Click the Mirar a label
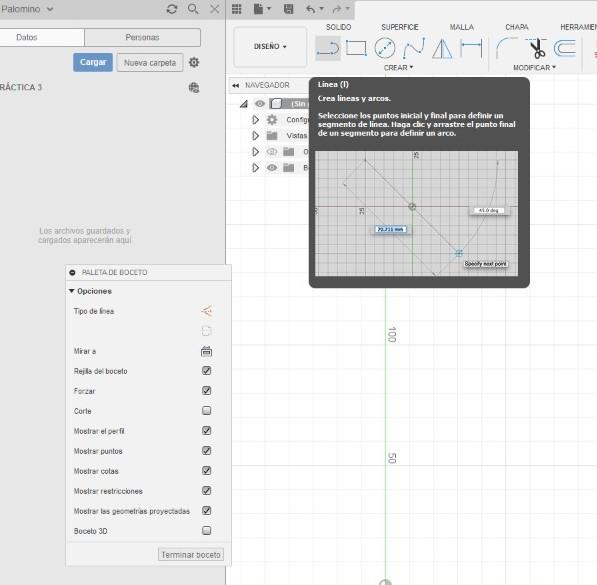Screen dimensions: 597x585 85,351
